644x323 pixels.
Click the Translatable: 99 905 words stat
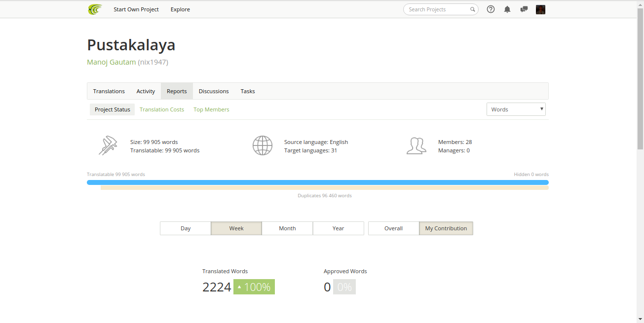pyautogui.click(x=165, y=150)
